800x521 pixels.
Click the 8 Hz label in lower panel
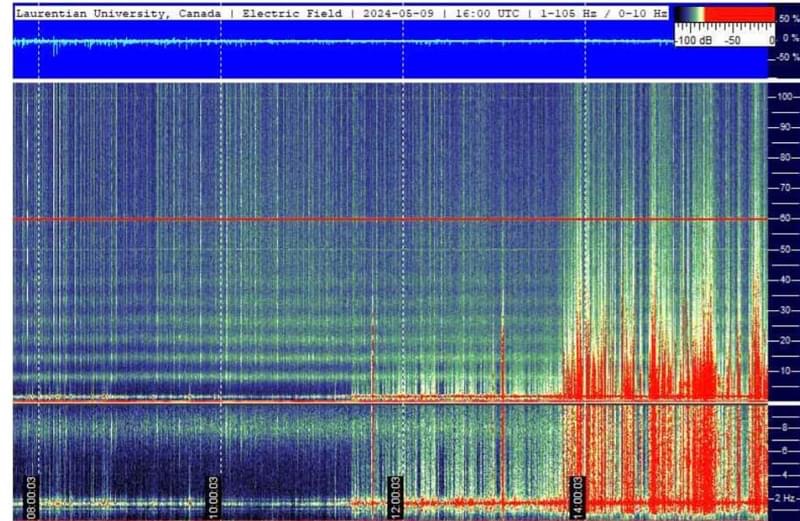point(785,426)
